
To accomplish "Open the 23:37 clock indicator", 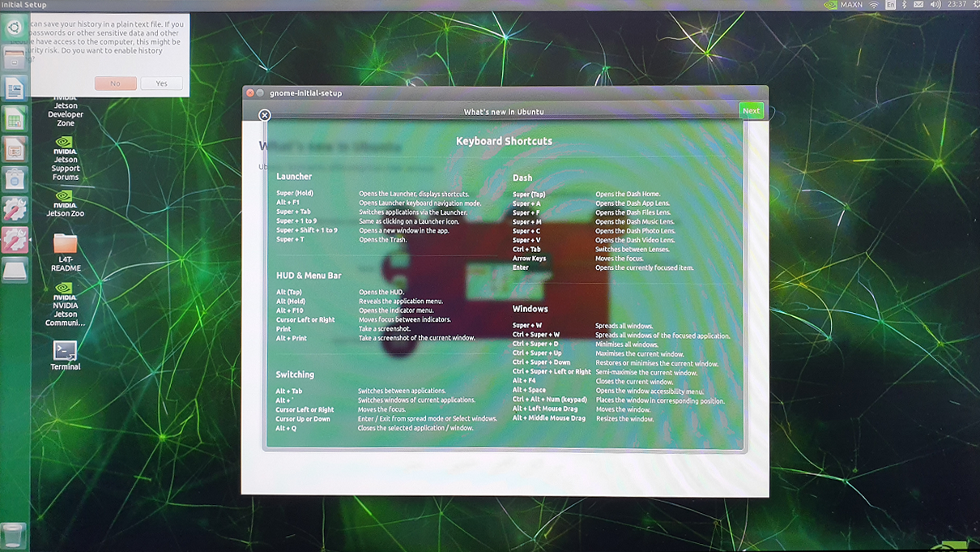I will pos(957,5).
